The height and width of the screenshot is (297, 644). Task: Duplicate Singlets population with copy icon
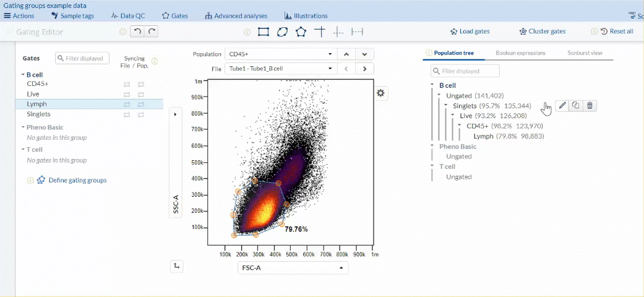point(576,106)
